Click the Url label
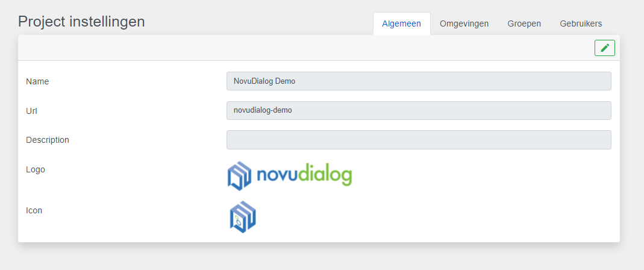Screen dimensions: 644x270 pos(31,111)
